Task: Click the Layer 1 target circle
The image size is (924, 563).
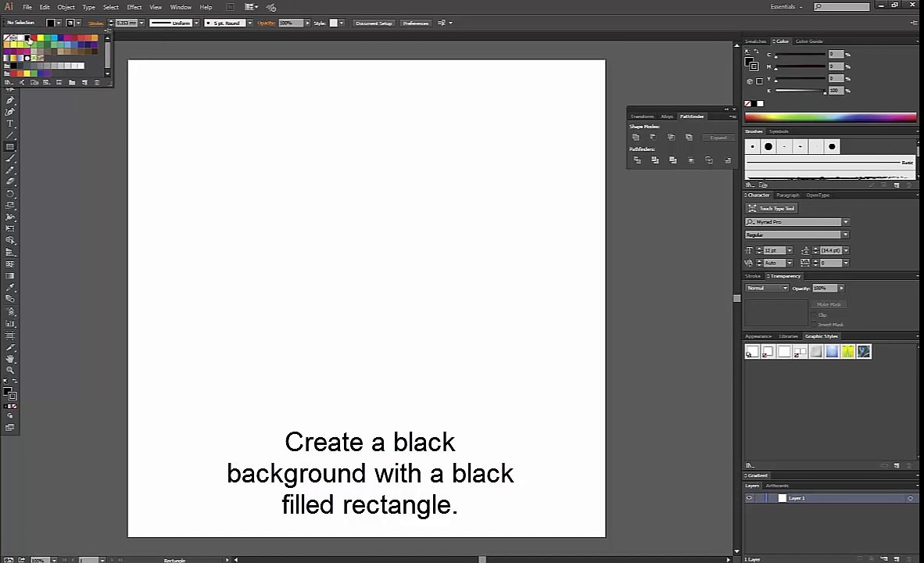Action: [910, 498]
